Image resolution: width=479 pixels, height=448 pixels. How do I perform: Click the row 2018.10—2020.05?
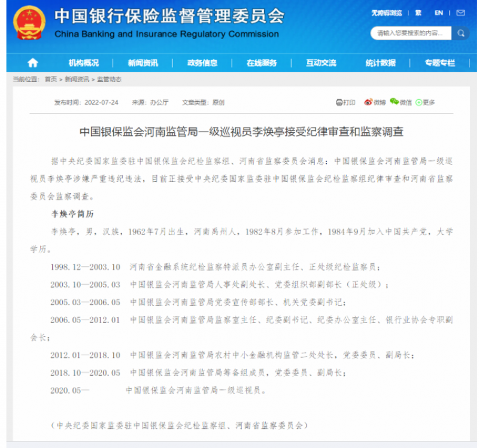click(x=198, y=373)
